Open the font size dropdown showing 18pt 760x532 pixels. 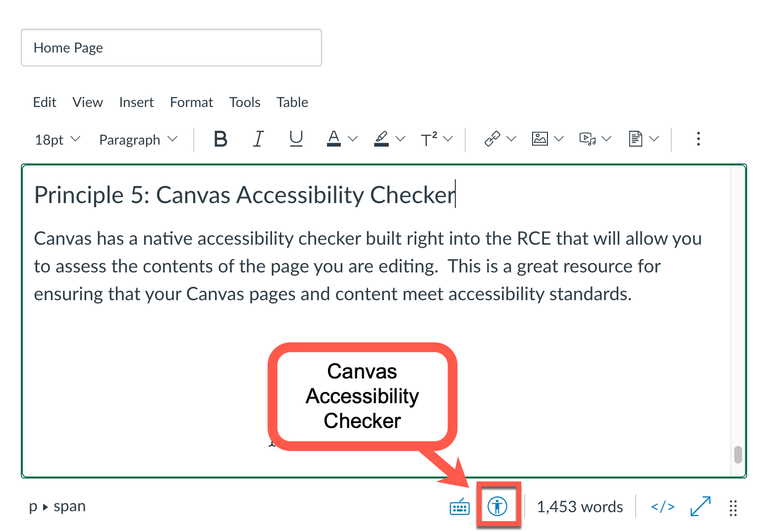(x=56, y=139)
